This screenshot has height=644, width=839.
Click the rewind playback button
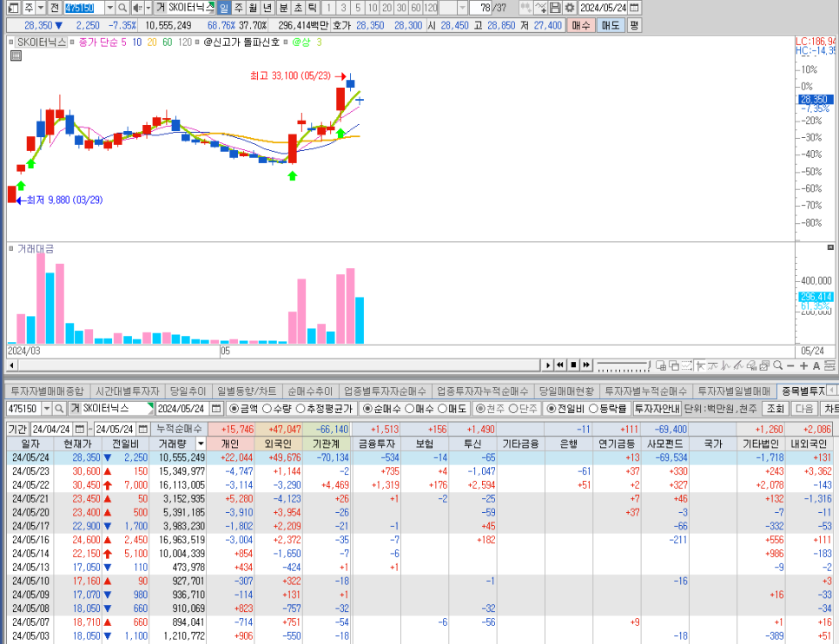560,365
